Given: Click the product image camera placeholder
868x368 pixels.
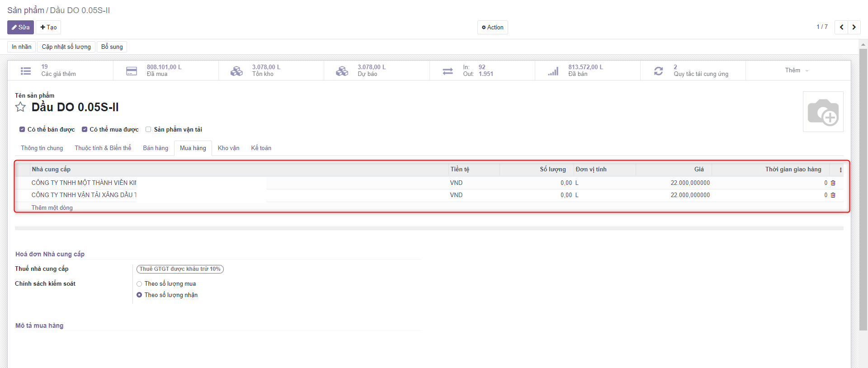Looking at the screenshot, I should 823,112.
